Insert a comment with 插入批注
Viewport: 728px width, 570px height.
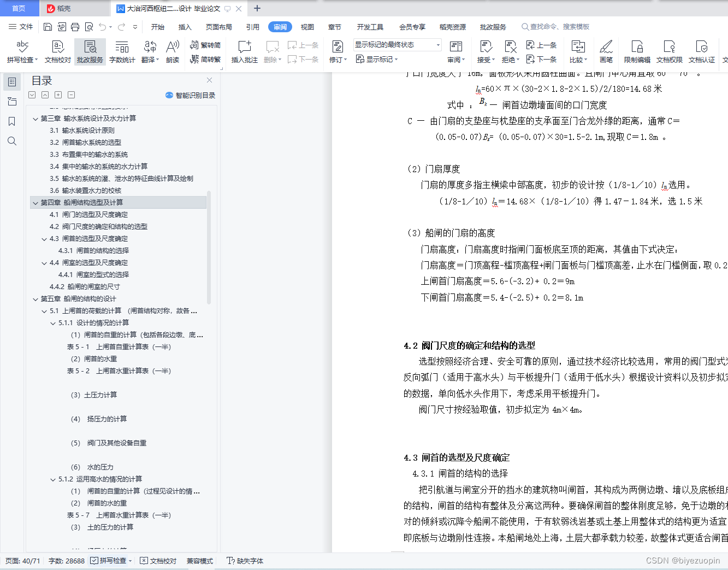[244, 52]
